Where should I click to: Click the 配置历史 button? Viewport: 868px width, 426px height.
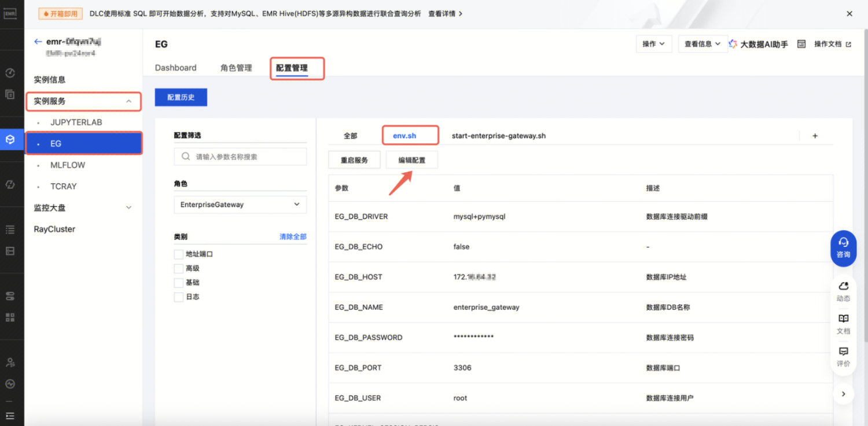click(x=181, y=98)
